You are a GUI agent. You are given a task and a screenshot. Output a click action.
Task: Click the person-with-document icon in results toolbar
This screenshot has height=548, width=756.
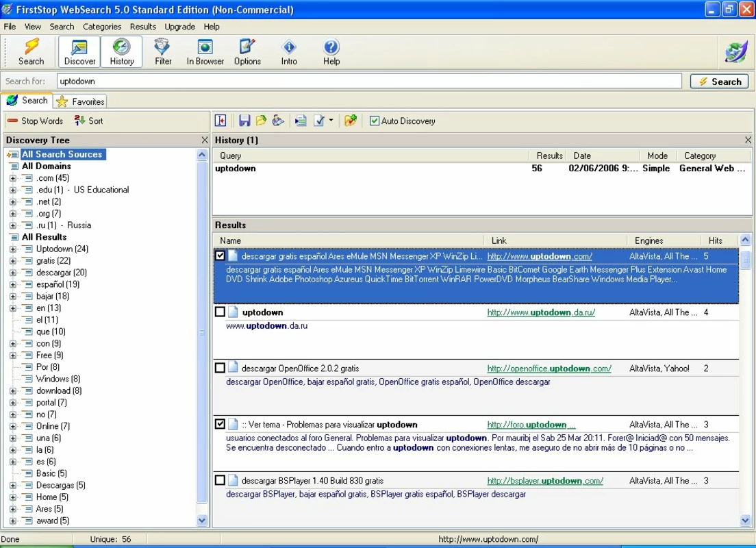278,121
